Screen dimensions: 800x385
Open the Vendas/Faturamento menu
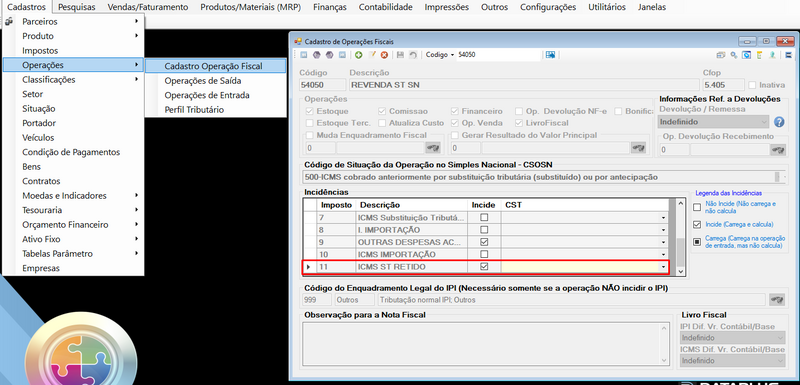point(148,7)
